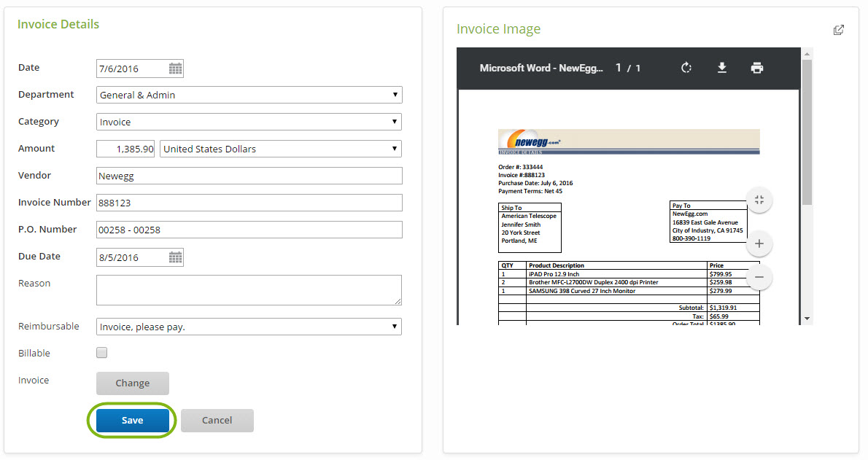Open invoice image in new window
Image resolution: width=868 pixels, height=460 pixels.
pos(839,30)
